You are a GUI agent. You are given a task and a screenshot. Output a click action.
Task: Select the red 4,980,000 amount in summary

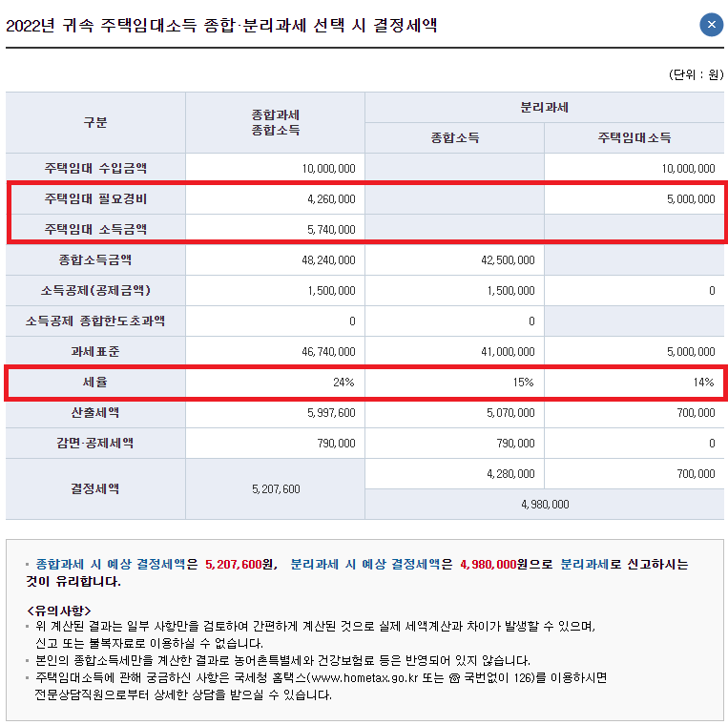(489, 565)
